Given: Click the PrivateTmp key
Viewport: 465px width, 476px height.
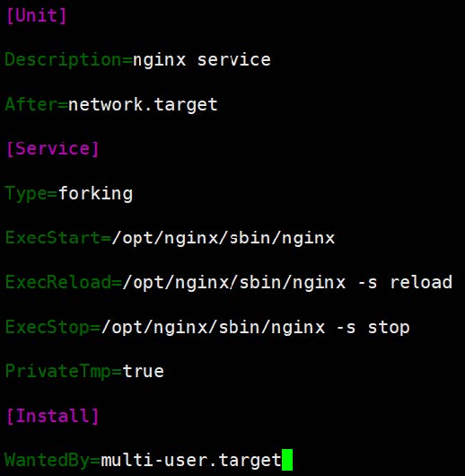Looking at the screenshot, I should [x=58, y=372].
